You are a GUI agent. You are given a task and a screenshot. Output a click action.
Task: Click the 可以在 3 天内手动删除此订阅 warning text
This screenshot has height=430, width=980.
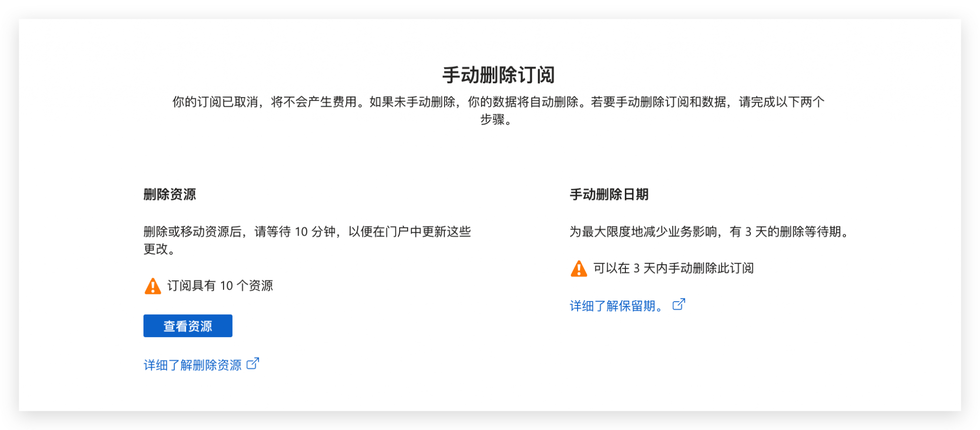click(x=673, y=268)
